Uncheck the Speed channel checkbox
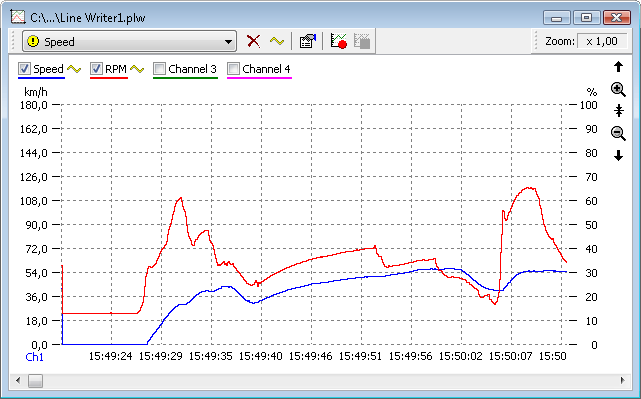The width and height of the screenshot is (641, 399). (25, 69)
